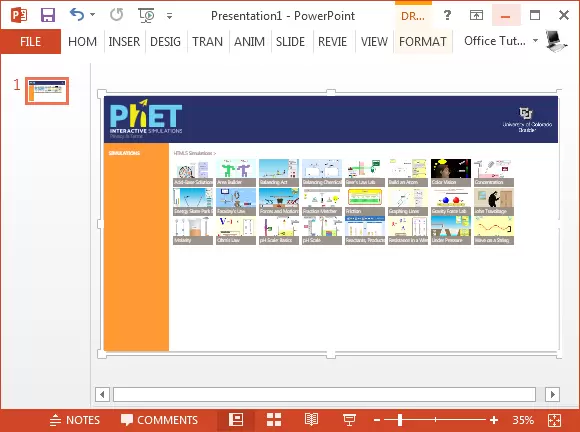Click the left arrow of horizontal scrollbar
Image resolution: width=580 pixels, height=432 pixels.
102,394
